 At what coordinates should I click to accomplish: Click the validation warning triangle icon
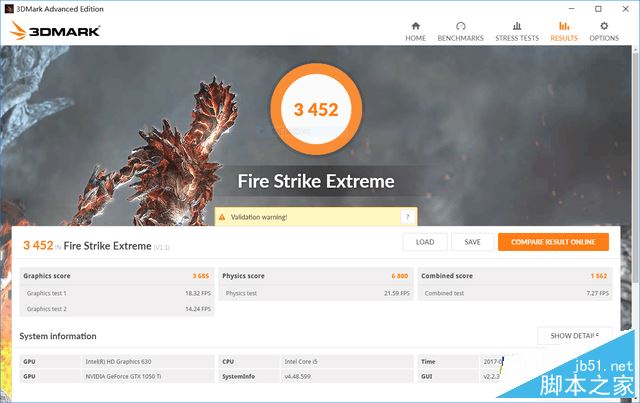pyautogui.click(x=222, y=217)
